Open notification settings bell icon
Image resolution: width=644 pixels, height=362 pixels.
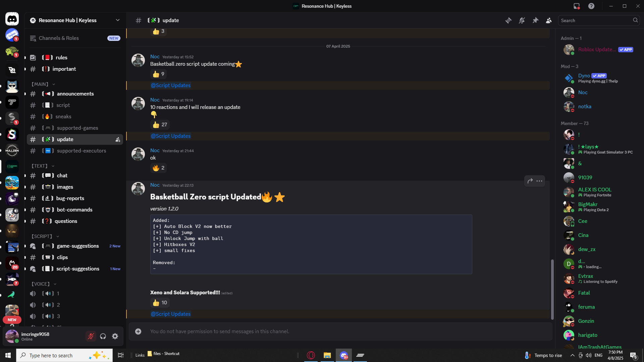(522, 20)
